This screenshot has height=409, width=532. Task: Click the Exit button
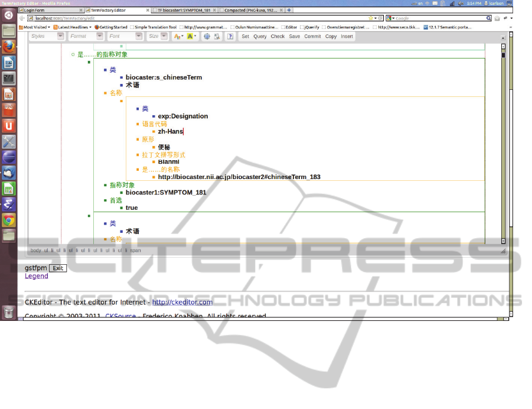point(57,268)
